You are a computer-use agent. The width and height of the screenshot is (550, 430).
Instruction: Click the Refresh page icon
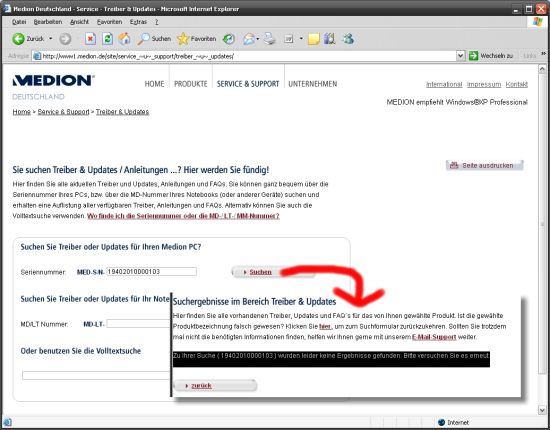(x=107, y=39)
